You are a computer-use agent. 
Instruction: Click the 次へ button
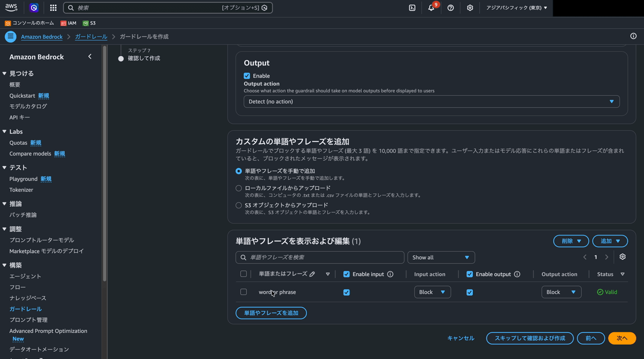tap(622, 338)
